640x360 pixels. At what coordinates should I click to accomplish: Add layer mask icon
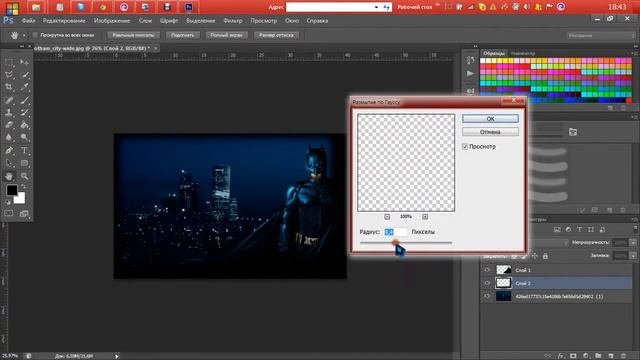point(573,356)
